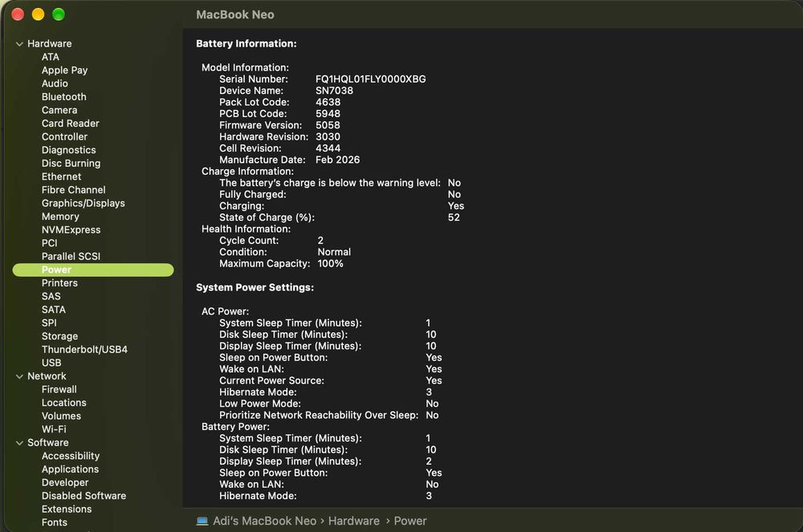This screenshot has width=803, height=532.
Task: Select Accessibility under Software
Action: 71,456
